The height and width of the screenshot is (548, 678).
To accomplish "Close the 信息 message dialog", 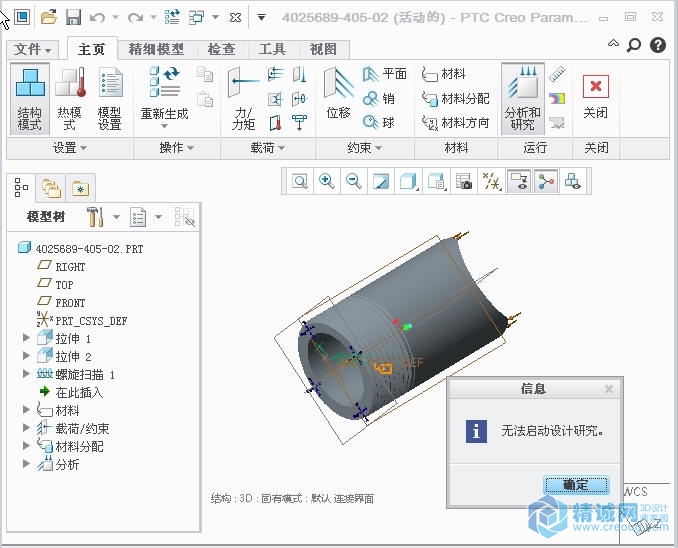I will click(609, 389).
